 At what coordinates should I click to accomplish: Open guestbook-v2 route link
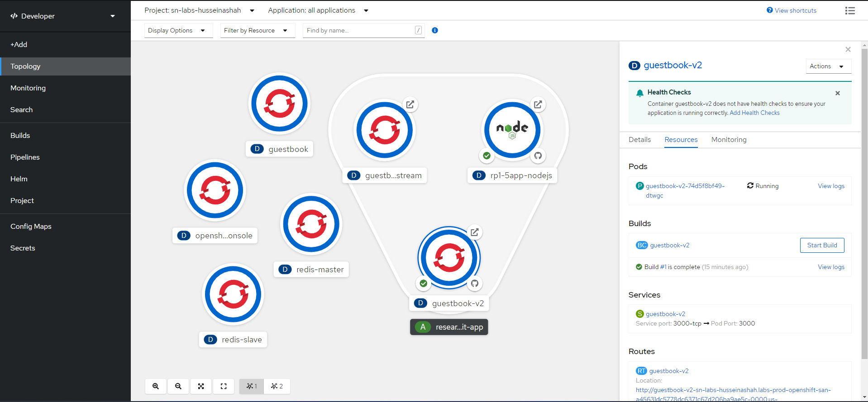(669, 371)
